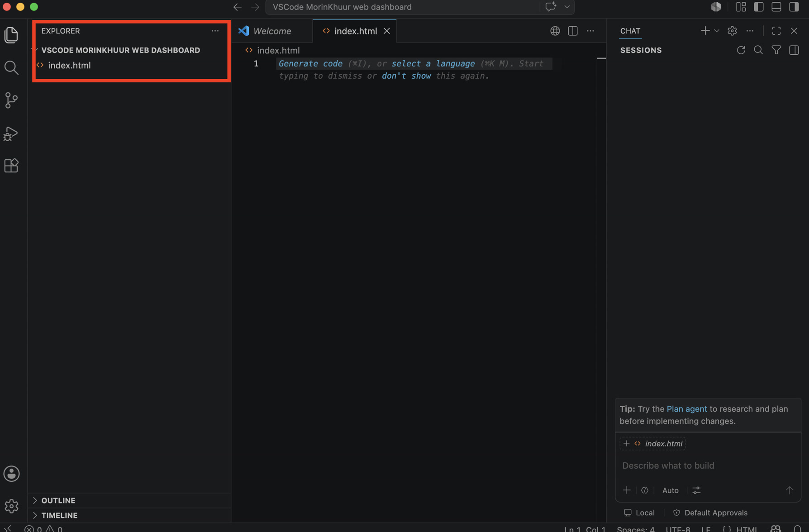Screen dimensions: 809x532
Task: Focus the Describe what to build input
Action: coord(708,465)
